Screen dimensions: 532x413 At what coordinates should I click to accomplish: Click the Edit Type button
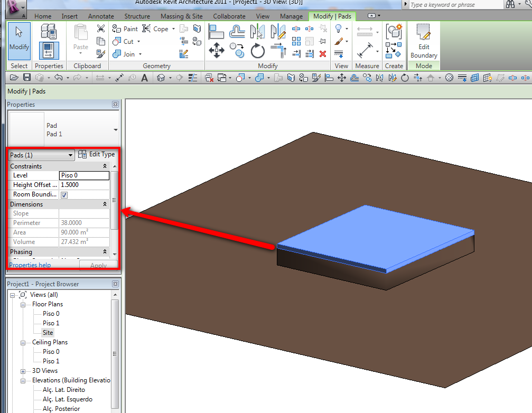pyautogui.click(x=96, y=155)
